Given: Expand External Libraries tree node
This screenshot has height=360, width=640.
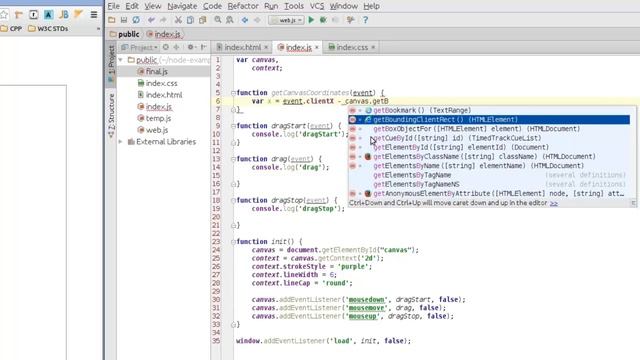Looking at the screenshot, I should coord(121,142).
